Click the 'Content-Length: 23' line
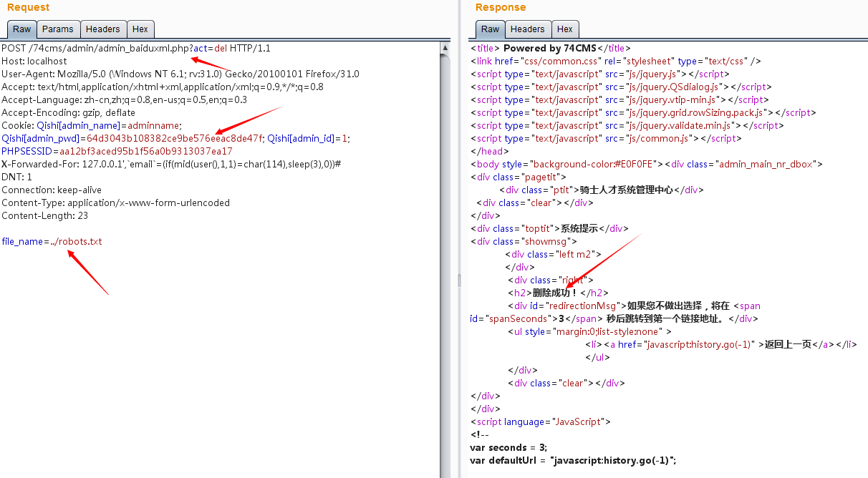Image resolution: width=868 pixels, height=478 pixels. pyautogui.click(x=45, y=215)
